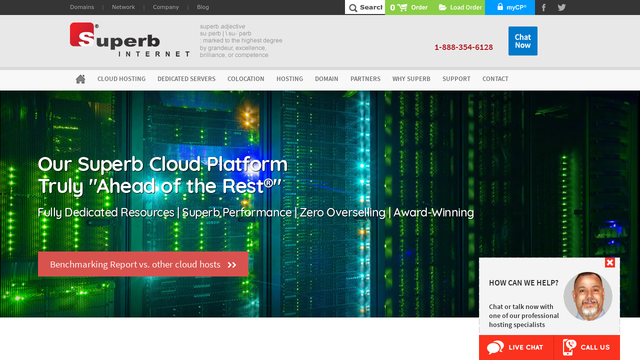Open Load Order folder icon
The width and height of the screenshot is (640, 360).
pyautogui.click(x=442, y=7)
